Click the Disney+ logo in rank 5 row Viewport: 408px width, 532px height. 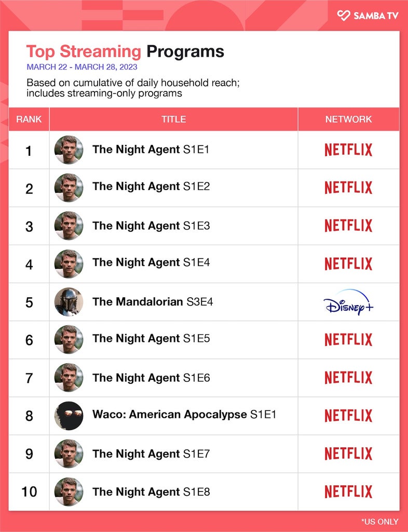click(348, 302)
